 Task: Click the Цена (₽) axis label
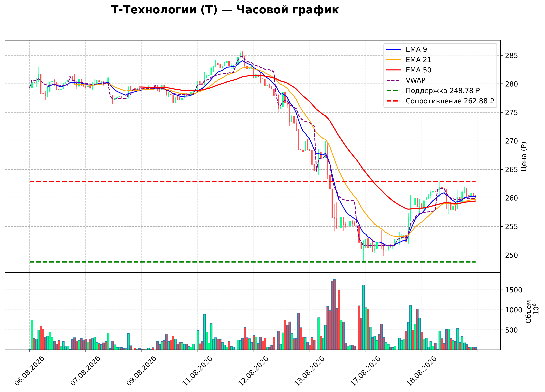click(x=524, y=156)
